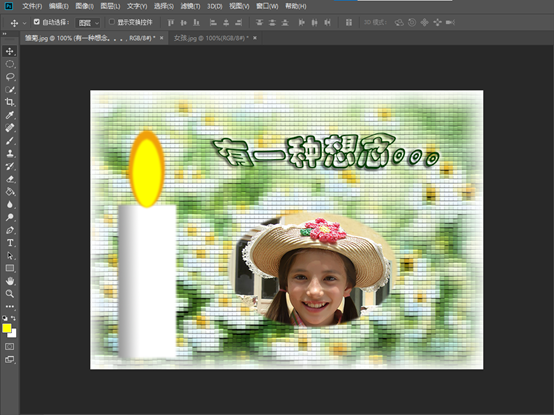
Task: Switch to the 女孩.jpg document tab
Action: [211, 38]
